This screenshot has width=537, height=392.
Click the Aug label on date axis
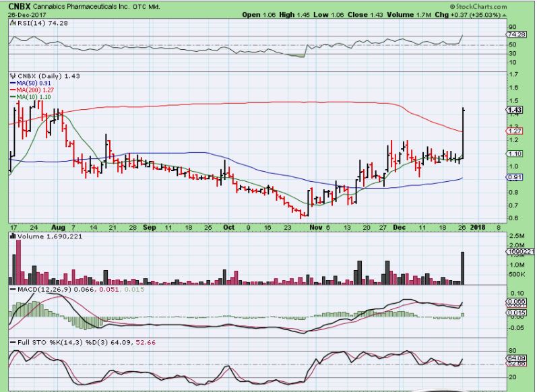click(58, 228)
